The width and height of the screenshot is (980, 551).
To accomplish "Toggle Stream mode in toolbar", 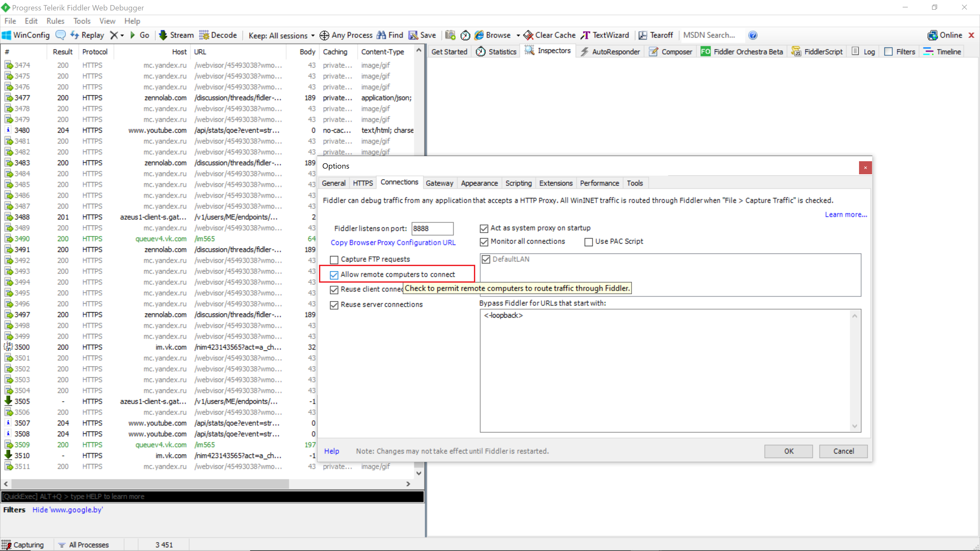I will [176, 35].
